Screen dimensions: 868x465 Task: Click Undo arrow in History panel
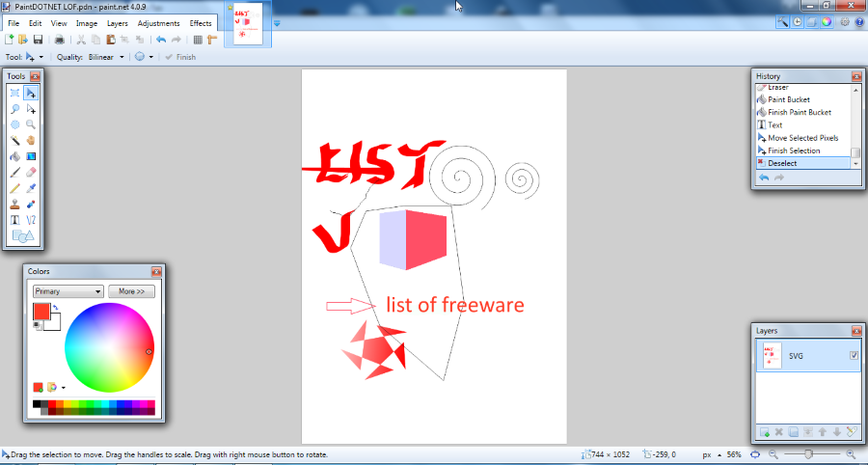[764, 178]
